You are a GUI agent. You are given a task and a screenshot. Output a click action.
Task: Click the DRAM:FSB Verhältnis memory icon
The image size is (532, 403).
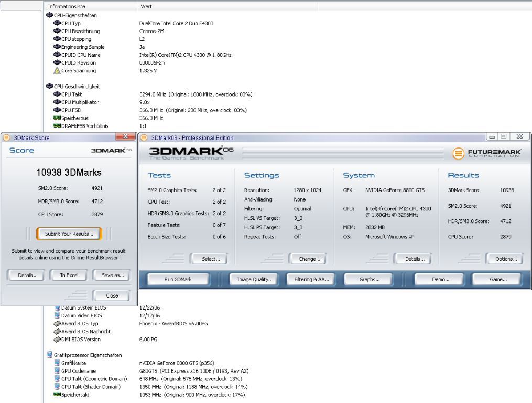pyautogui.click(x=57, y=126)
